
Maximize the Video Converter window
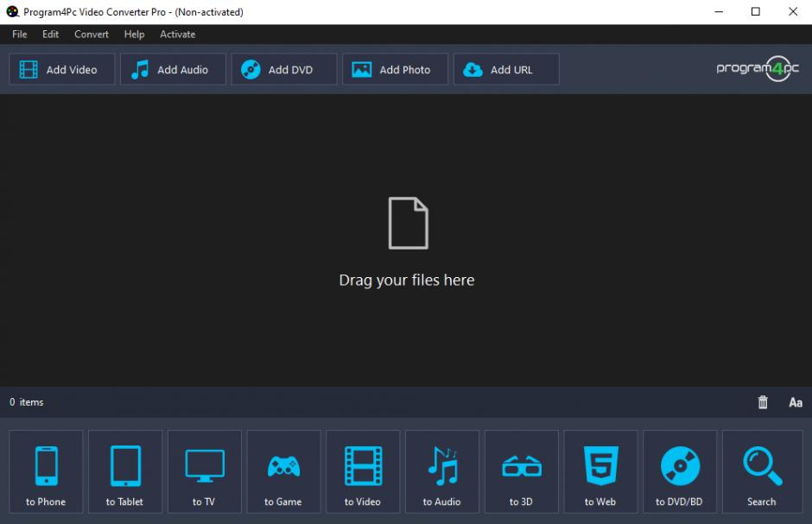(x=756, y=11)
